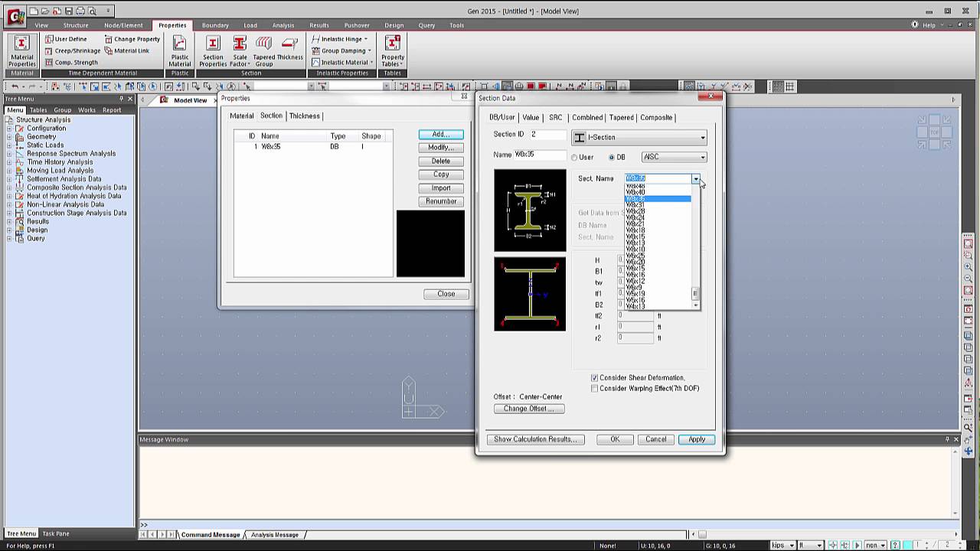Screen dimensions: 980x551
Task: Open Section Properties icon
Action: [213, 51]
